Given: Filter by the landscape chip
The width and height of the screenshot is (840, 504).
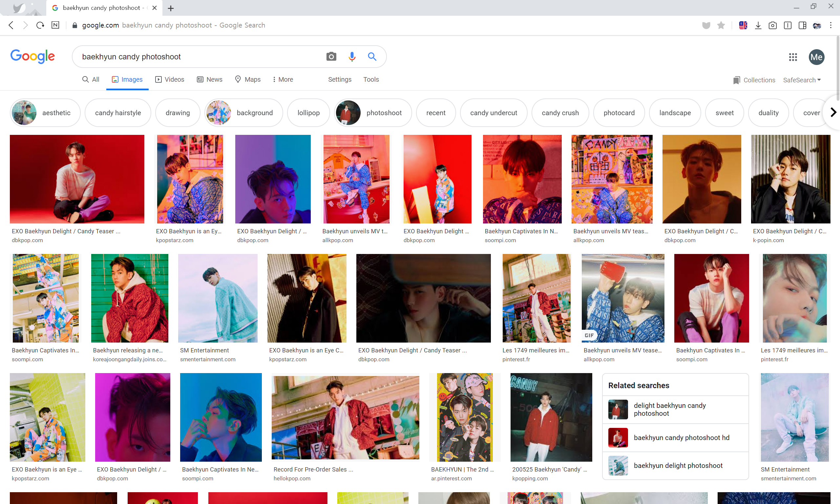Looking at the screenshot, I should click(675, 113).
